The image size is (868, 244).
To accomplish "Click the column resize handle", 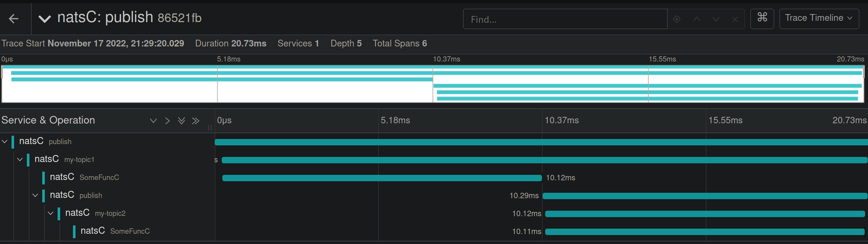I will [x=210, y=127].
